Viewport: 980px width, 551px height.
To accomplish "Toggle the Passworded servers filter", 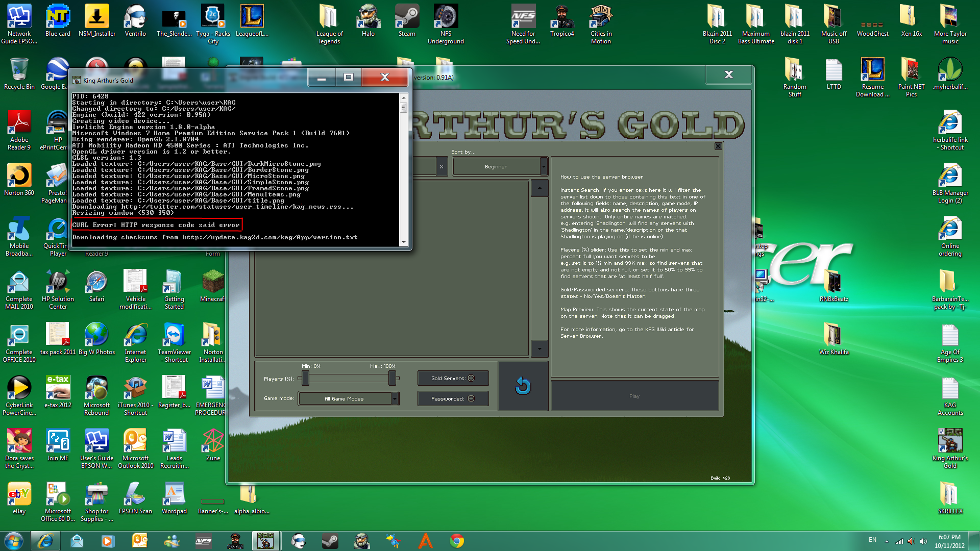I will (453, 398).
